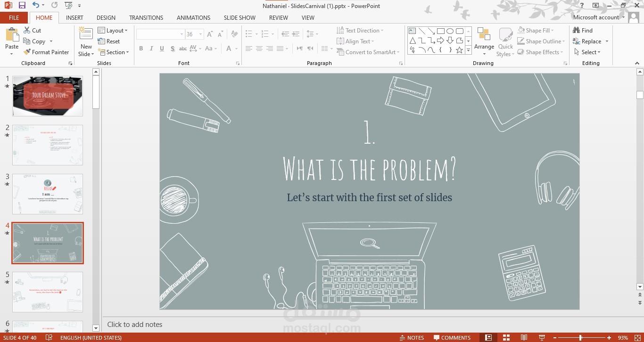Open the FILE tab
The image size is (644, 342).
14,18
